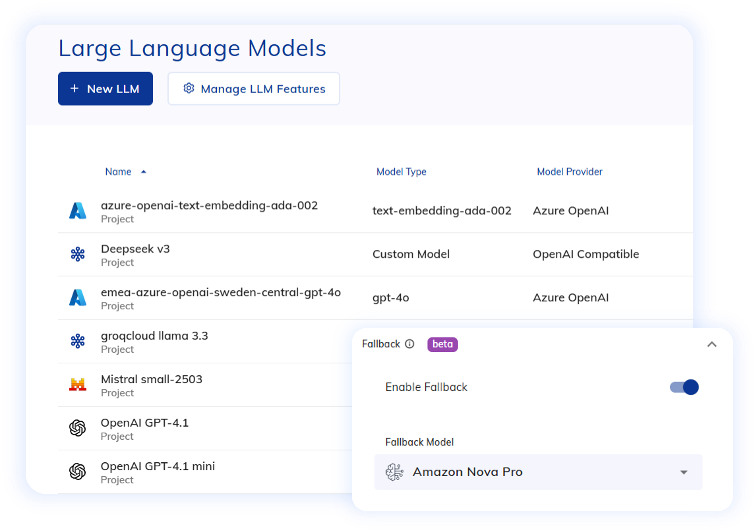Screen dimensions: 756x532
Task: Click Custom Model type cell
Action: [x=411, y=254]
